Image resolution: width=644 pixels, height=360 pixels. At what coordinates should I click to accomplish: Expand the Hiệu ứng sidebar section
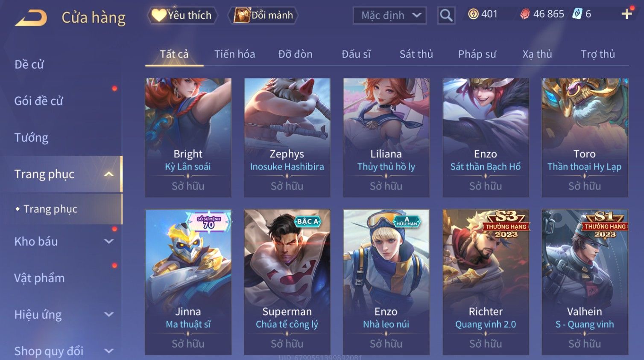pos(109,315)
